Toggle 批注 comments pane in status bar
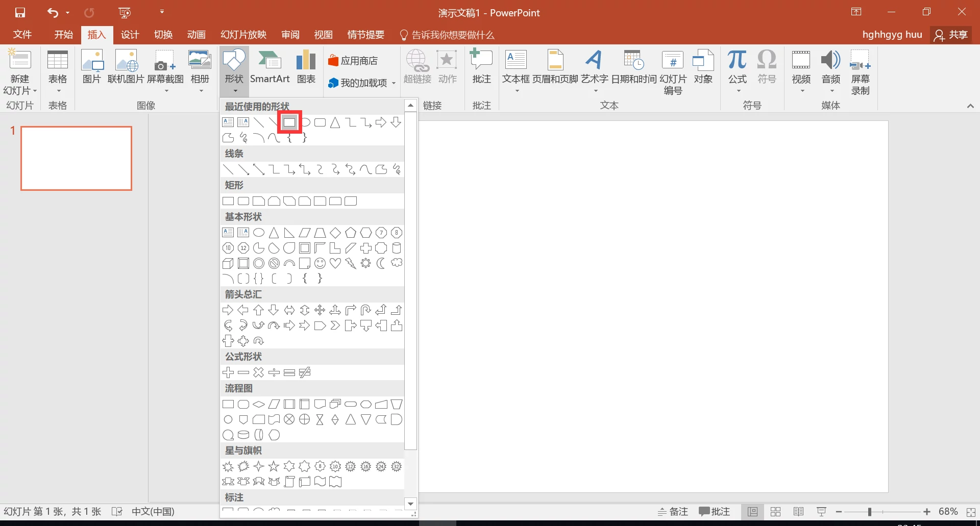The height and width of the screenshot is (526, 980). [x=715, y=512]
